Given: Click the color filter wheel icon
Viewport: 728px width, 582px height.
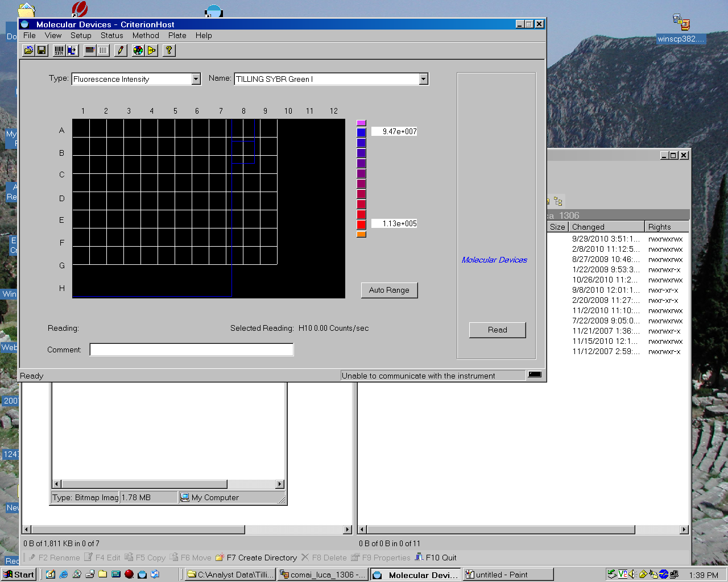Looking at the screenshot, I should pyautogui.click(x=138, y=51).
